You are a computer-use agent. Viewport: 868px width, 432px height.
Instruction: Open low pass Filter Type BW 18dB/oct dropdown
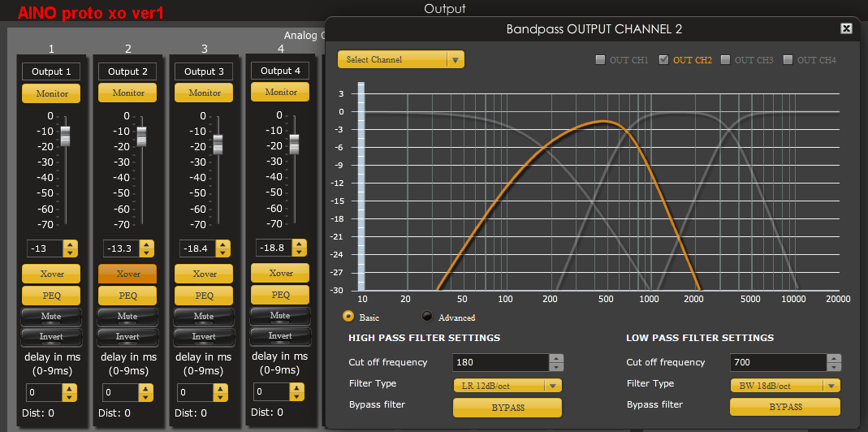point(785,386)
